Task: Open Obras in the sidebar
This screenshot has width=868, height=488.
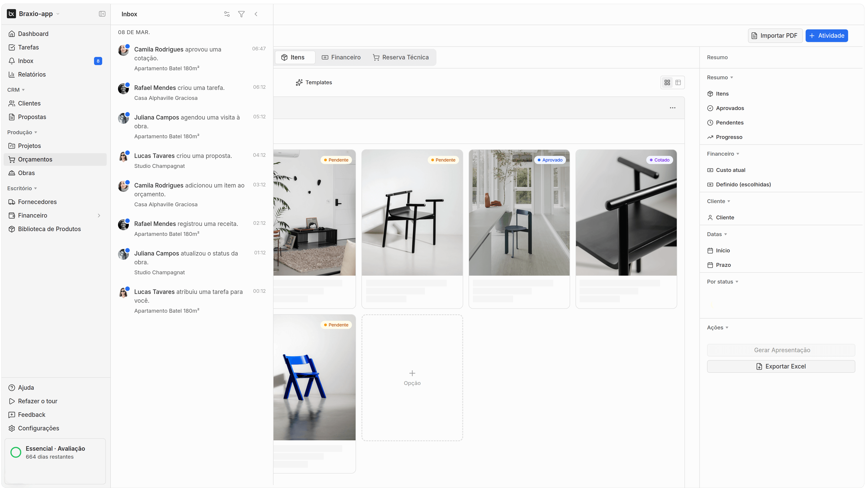Action: [55, 173]
